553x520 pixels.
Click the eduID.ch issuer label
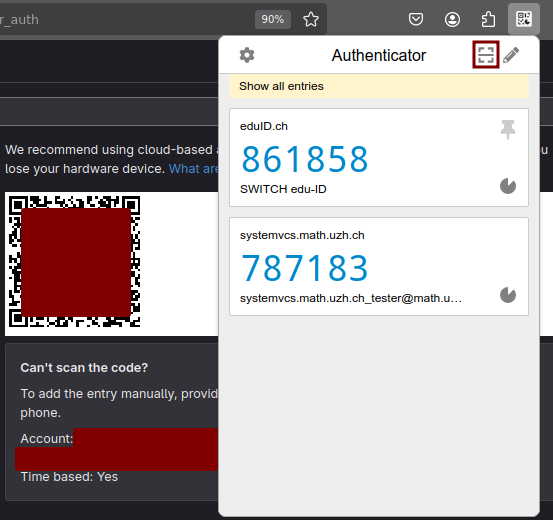click(x=264, y=126)
